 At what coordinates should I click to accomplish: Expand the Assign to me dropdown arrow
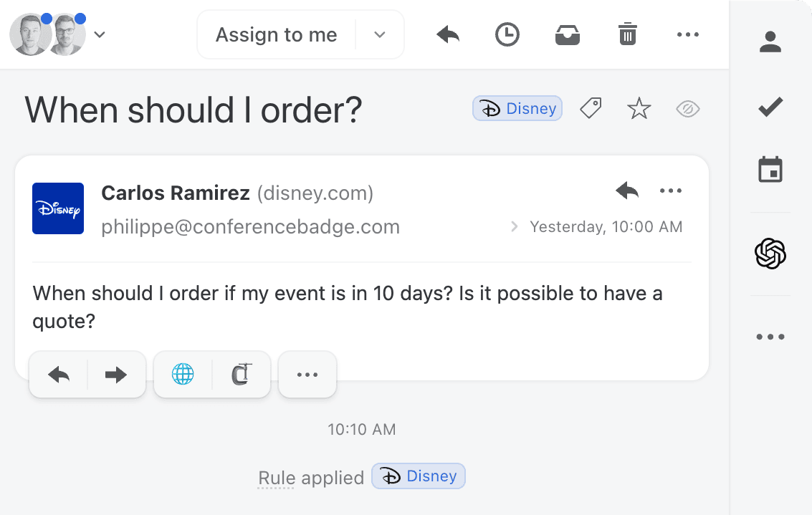coord(381,34)
